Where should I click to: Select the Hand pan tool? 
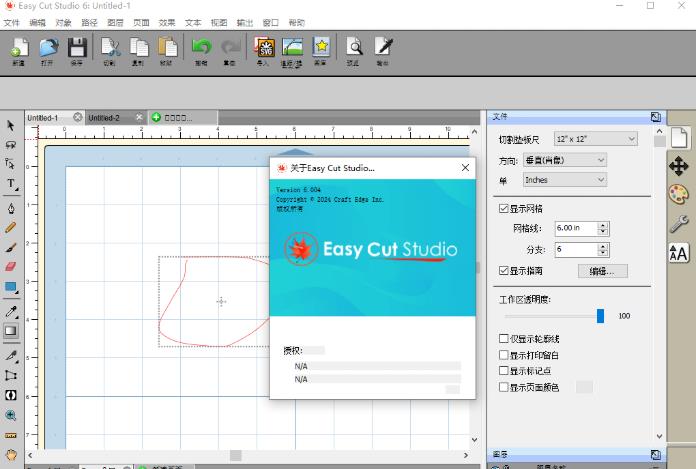click(11, 454)
